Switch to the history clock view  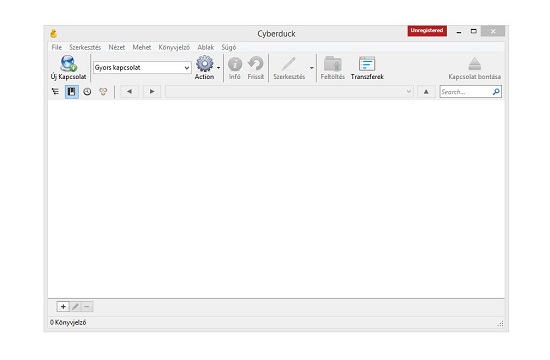coord(87,92)
